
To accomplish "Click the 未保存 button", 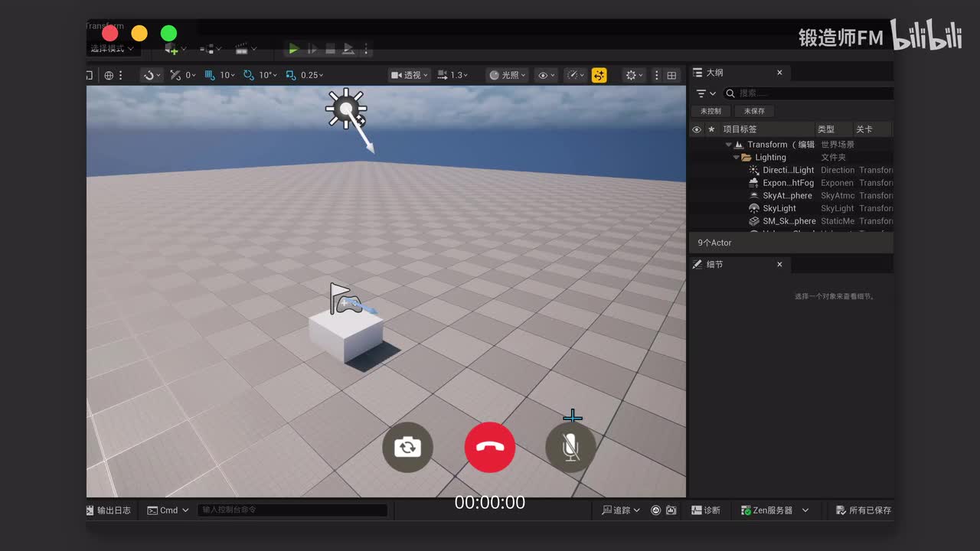I will [754, 111].
